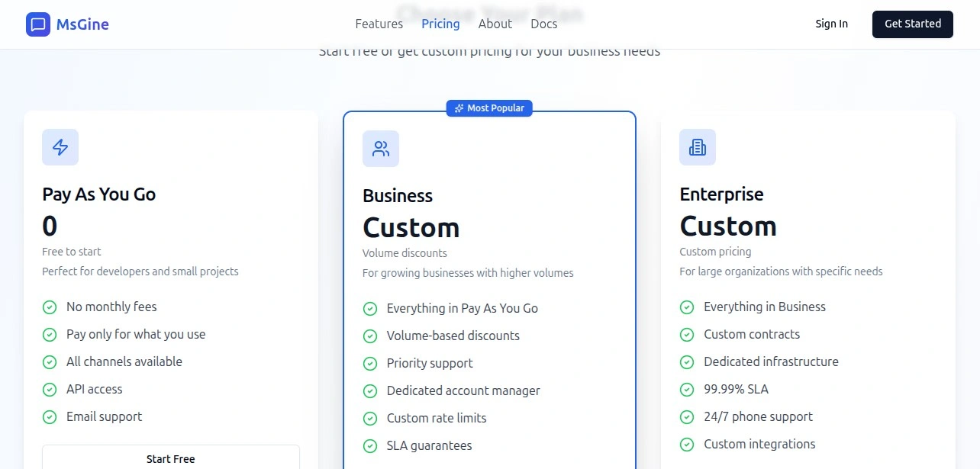Click the Start Free button
Viewport: 980px width, 469px height.
pyautogui.click(x=171, y=458)
